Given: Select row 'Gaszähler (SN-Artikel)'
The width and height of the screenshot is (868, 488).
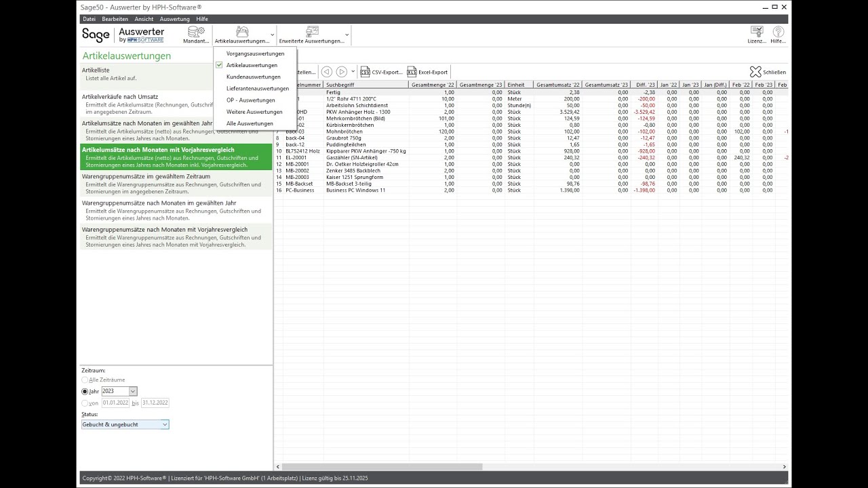Looking at the screenshot, I should [531, 157].
